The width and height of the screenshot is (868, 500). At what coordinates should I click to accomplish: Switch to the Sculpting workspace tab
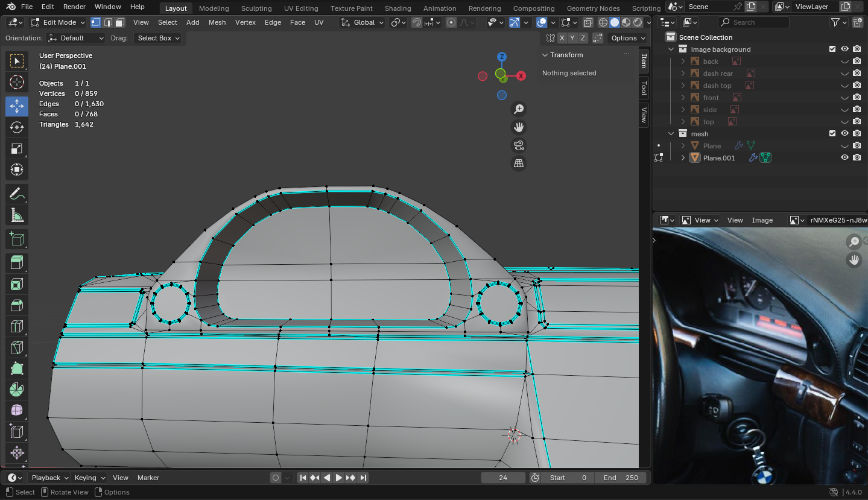pos(256,8)
